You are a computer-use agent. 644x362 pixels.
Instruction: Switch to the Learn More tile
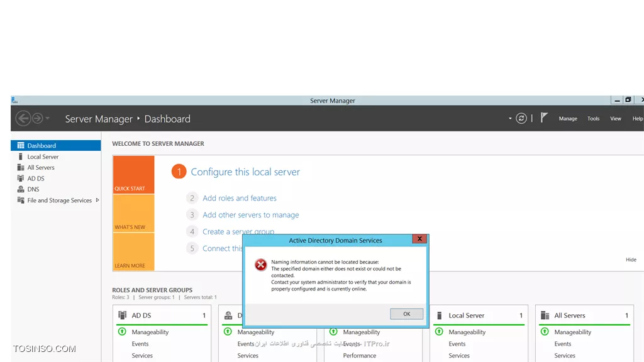(x=133, y=251)
